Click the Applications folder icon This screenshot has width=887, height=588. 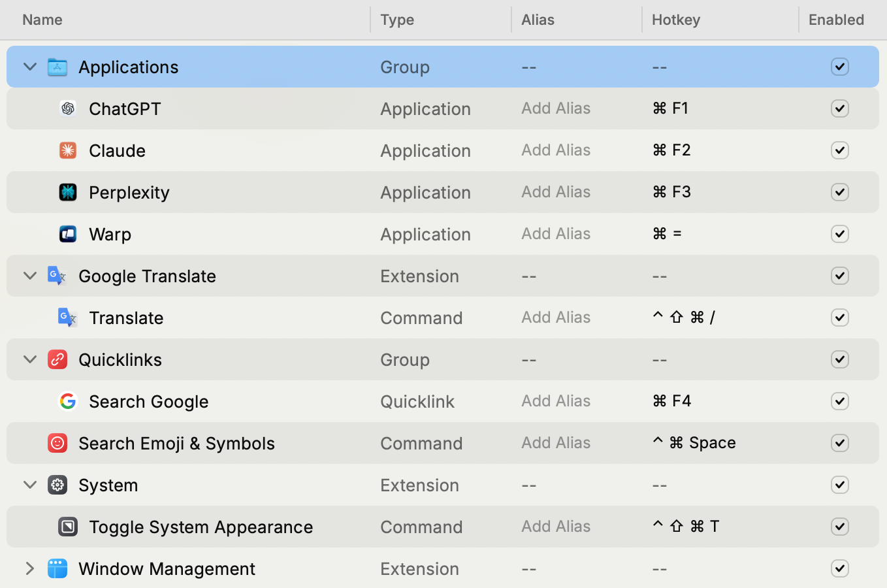click(x=57, y=67)
